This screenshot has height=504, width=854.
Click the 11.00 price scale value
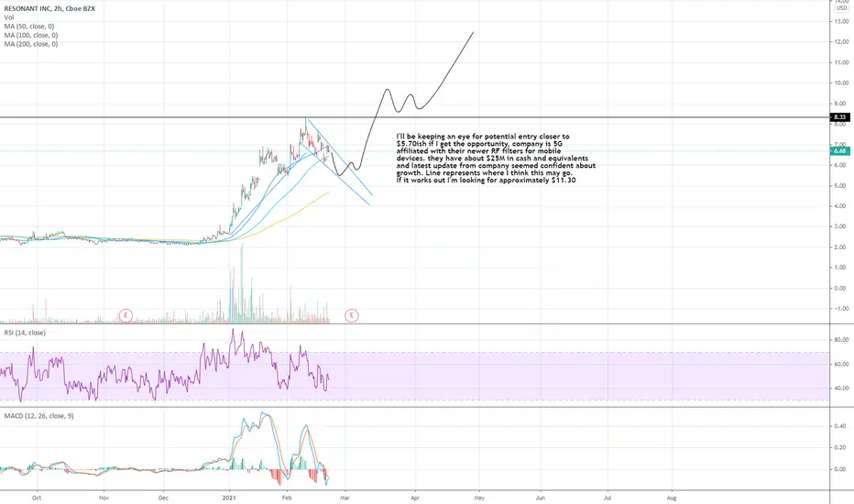pos(841,62)
